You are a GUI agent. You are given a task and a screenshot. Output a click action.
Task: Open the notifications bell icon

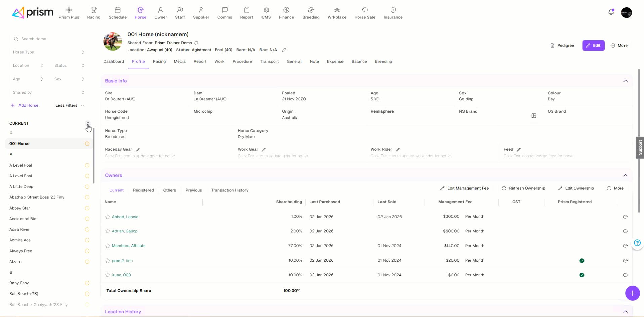pyautogui.click(x=611, y=12)
